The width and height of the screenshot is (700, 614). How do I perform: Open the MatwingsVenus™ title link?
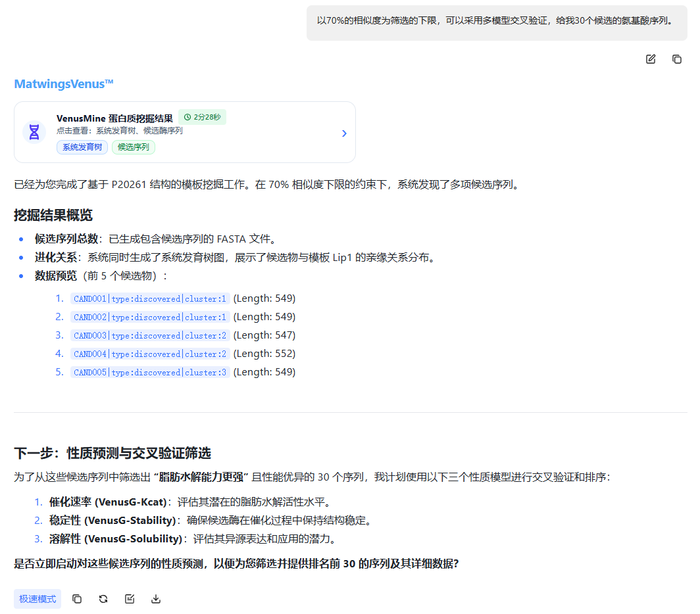(x=64, y=84)
